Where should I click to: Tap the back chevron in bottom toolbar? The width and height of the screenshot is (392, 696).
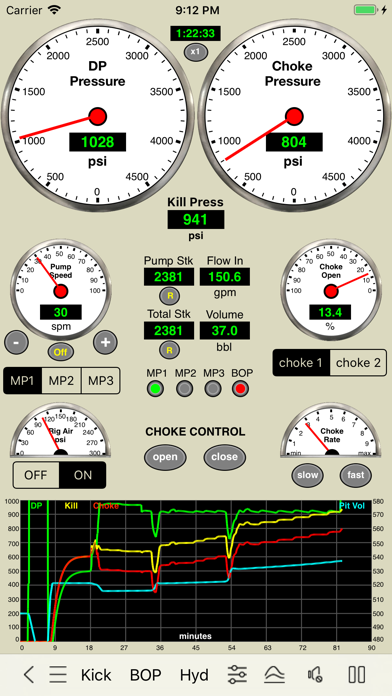pyautogui.click(x=28, y=675)
